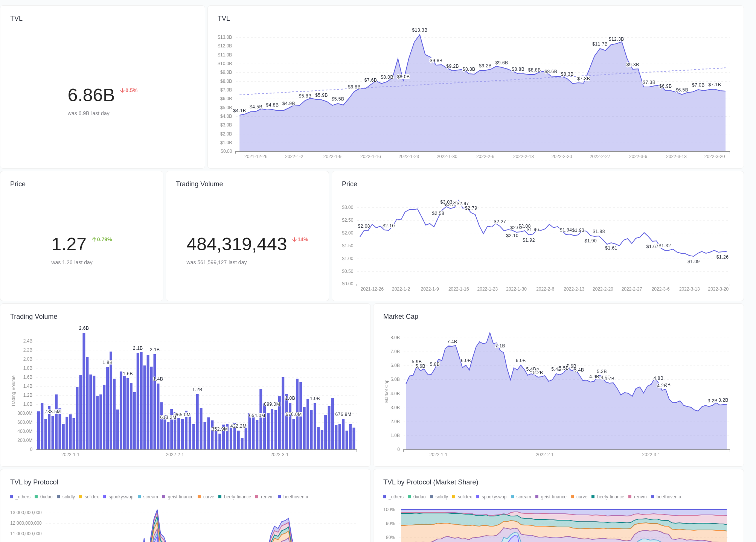Image resolution: width=756 pixels, height=542 pixels.
Task: Select the solidex legend icon in TVL by Protocol
Action: (80, 497)
